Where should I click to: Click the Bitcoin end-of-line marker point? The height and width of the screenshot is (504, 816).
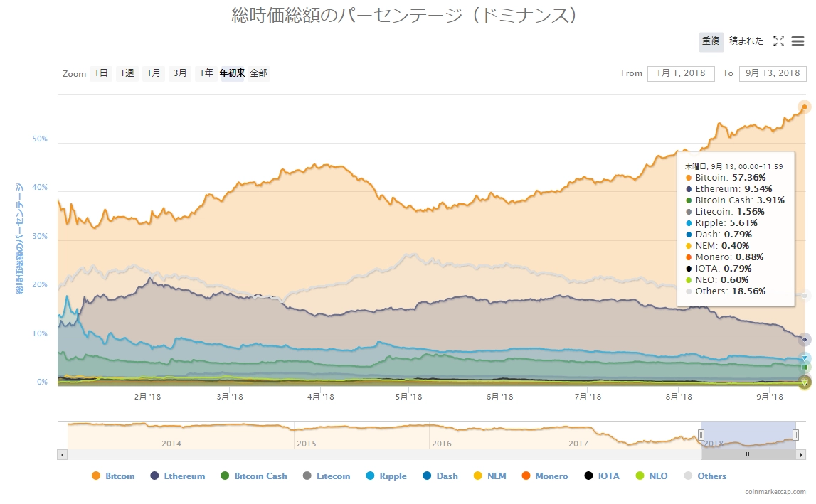click(x=805, y=107)
